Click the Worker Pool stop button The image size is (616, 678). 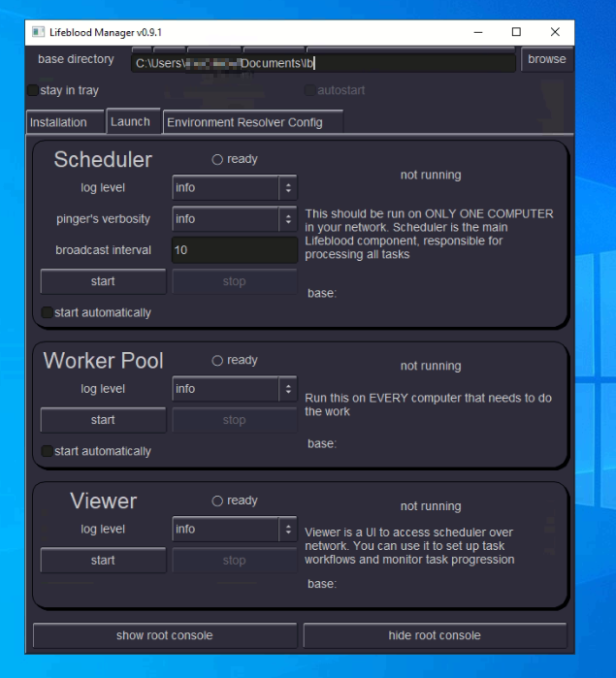point(235,420)
